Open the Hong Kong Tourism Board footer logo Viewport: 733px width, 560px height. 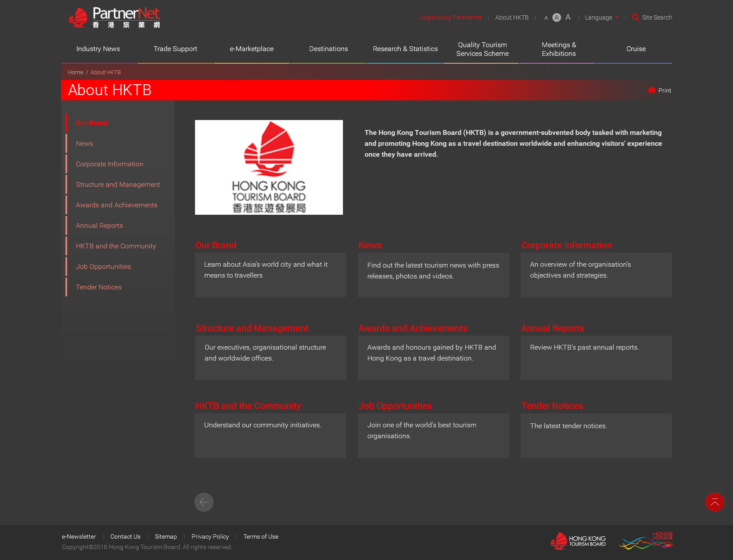[578, 541]
